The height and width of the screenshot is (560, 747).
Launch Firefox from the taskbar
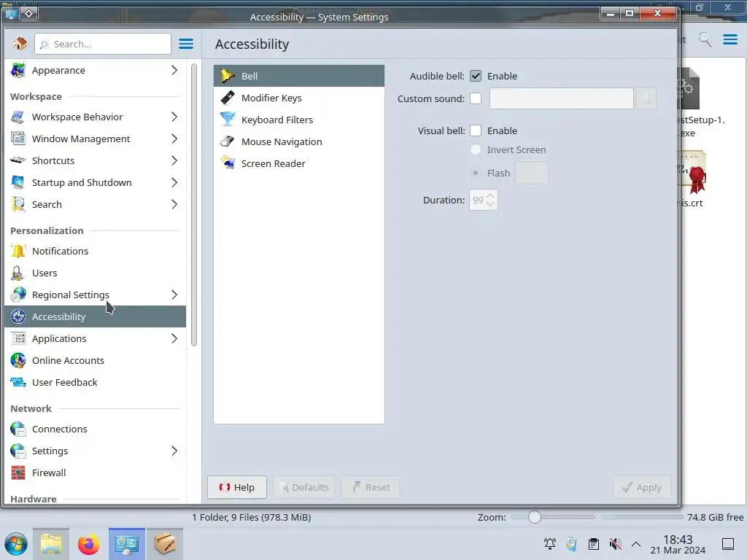pos(89,544)
